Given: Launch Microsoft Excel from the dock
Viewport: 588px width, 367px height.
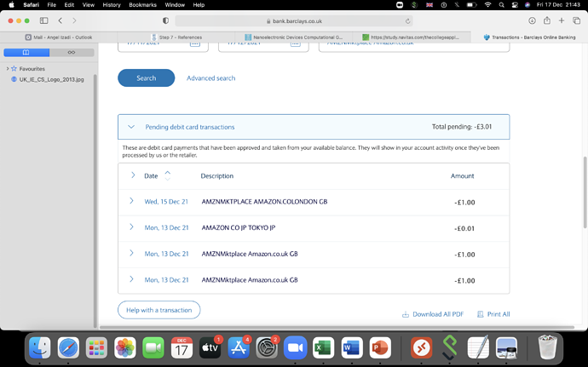Looking at the screenshot, I should click(x=323, y=347).
